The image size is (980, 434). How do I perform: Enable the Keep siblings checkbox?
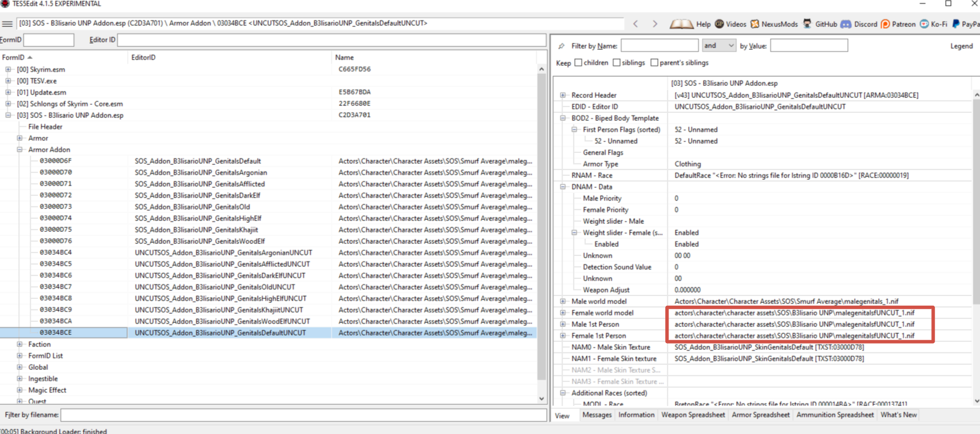[617, 62]
